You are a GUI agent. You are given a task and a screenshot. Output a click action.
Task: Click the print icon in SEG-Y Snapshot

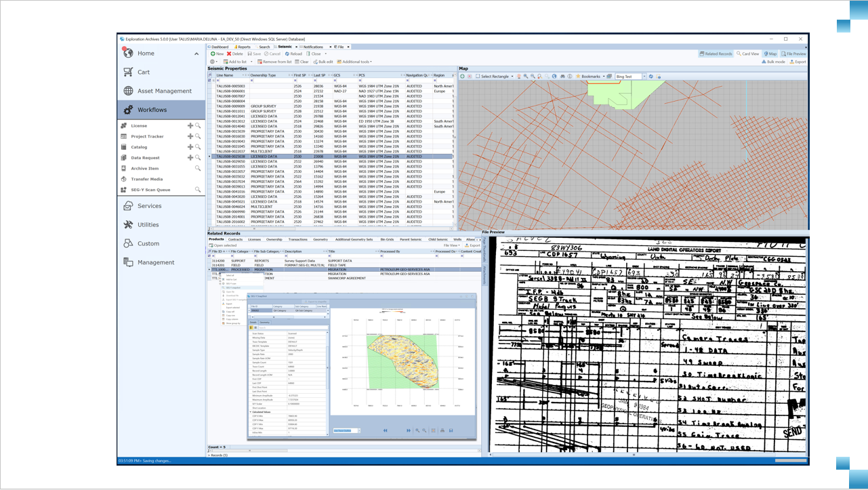point(442,430)
